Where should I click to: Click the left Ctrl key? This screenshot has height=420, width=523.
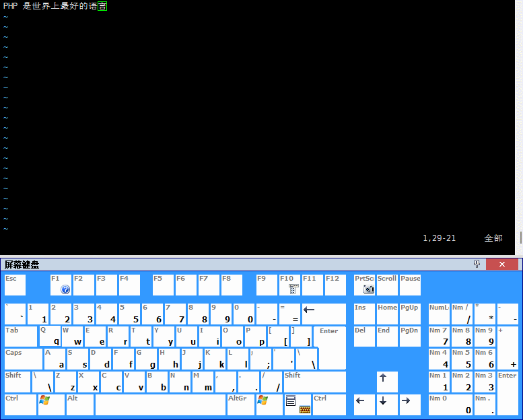coord(20,405)
